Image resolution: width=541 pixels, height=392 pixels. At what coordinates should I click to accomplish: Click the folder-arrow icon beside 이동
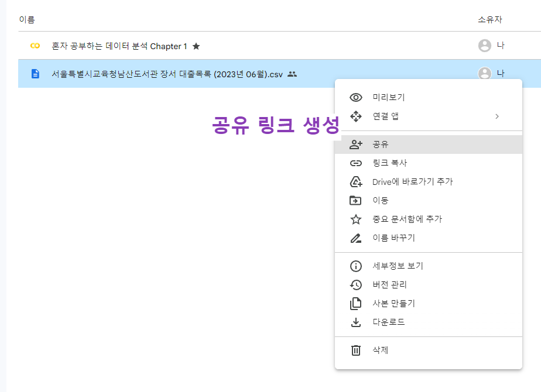(x=355, y=200)
